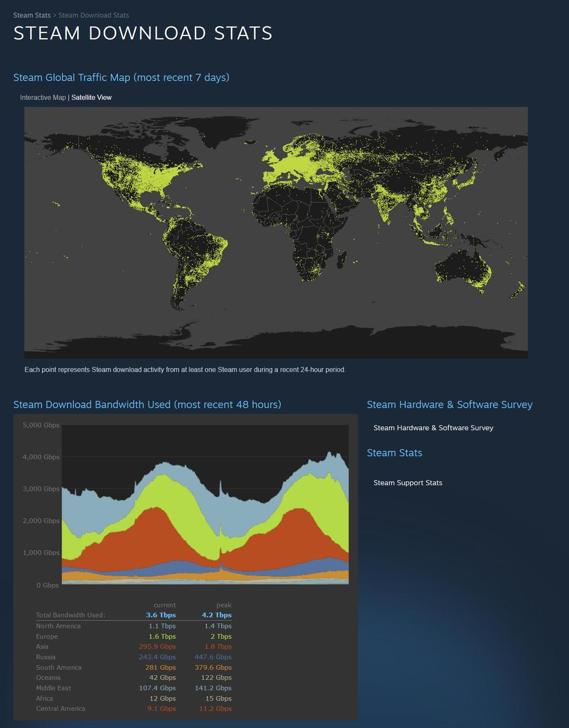Click the global traffic world map

point(276,232)
